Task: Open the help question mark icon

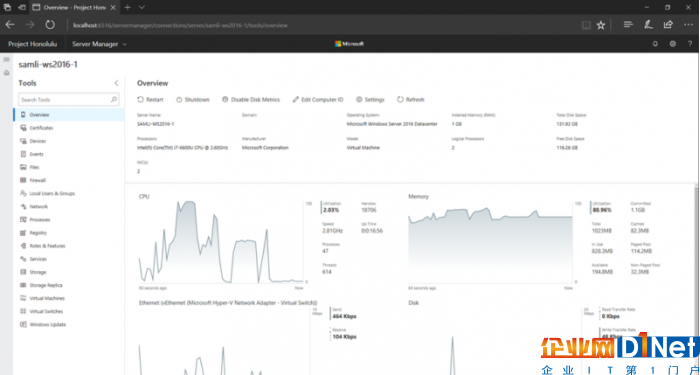Action: (690, 44)
